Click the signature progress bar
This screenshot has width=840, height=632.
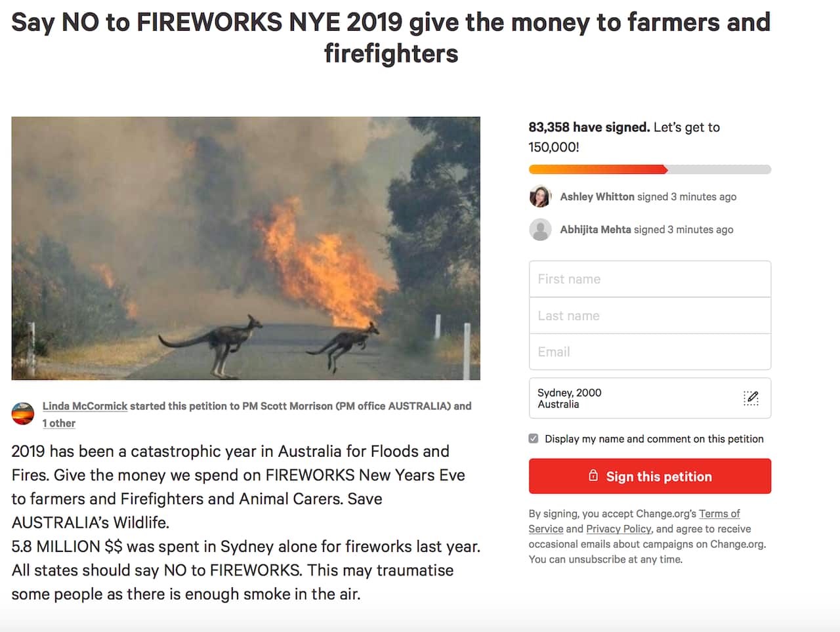pos(650,170)
